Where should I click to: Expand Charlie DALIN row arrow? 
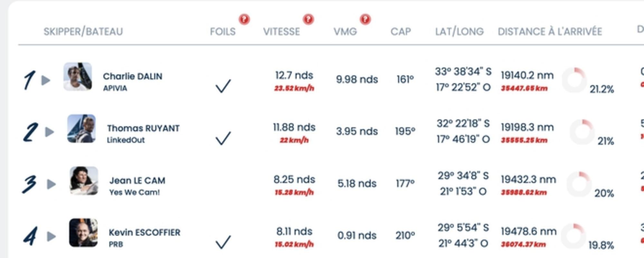tap(46, 80)
